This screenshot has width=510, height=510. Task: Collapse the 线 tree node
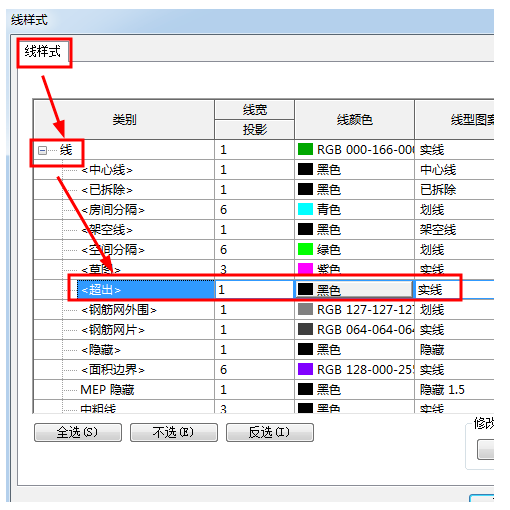[42, 150]
